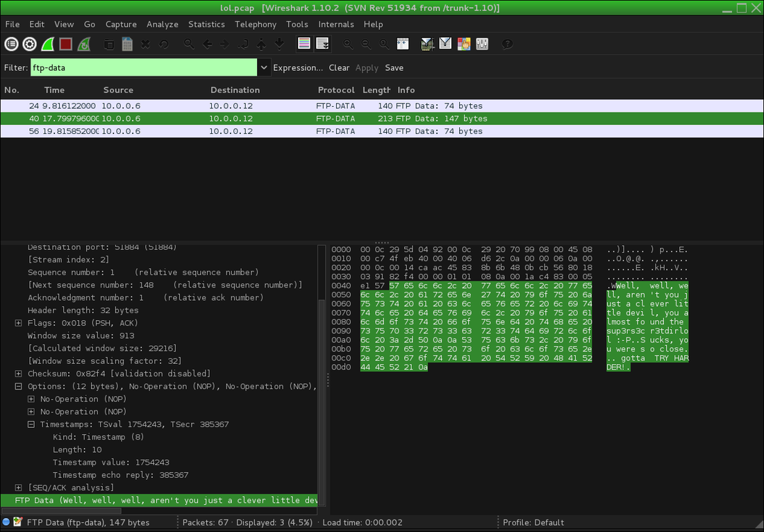The image size is (764, 532).
Task: Jump to the last packet
Action: point(279,44)
